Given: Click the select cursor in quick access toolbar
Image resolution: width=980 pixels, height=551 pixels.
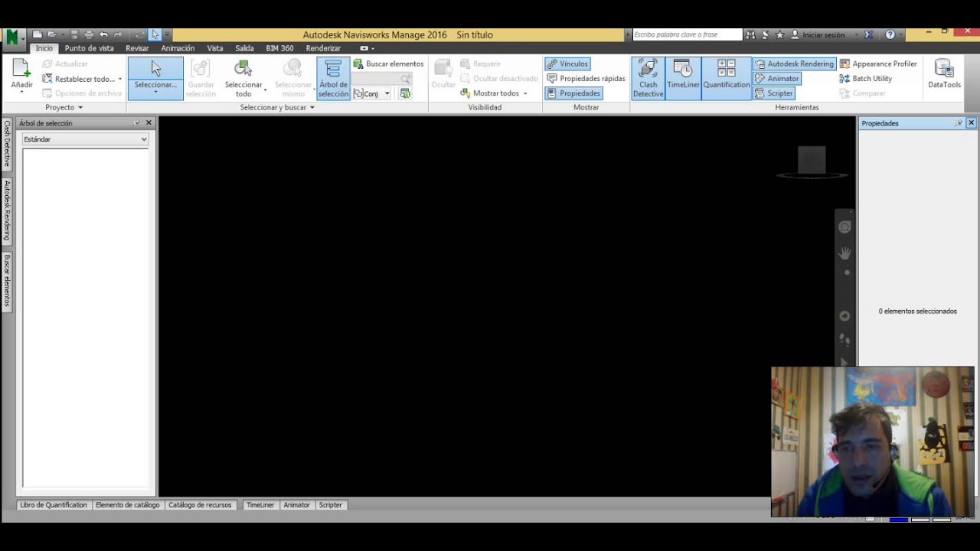Looking at the screenshot, I should coord(155,34).
